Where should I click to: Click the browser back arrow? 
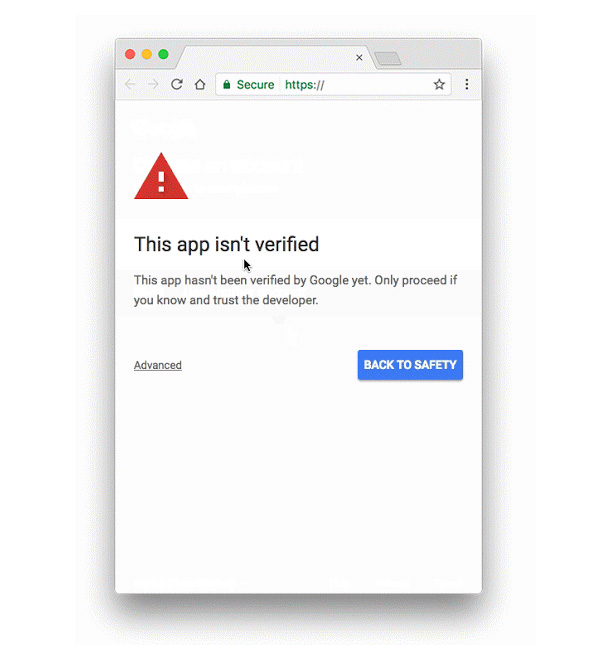pyautogui.click(x=130, y=84)
